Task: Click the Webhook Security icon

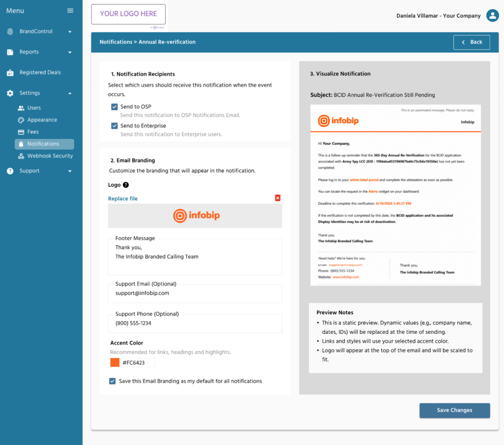Action: tap(21, 156)
